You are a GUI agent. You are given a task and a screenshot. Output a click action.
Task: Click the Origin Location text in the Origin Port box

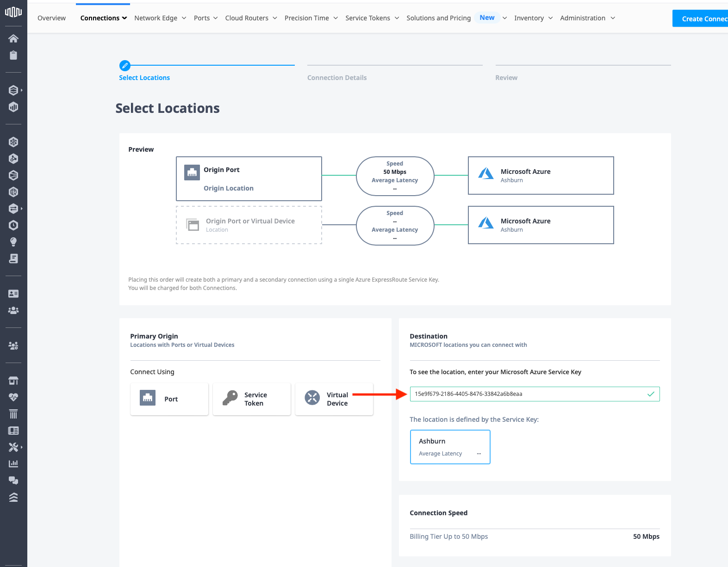tap(229, 188)
